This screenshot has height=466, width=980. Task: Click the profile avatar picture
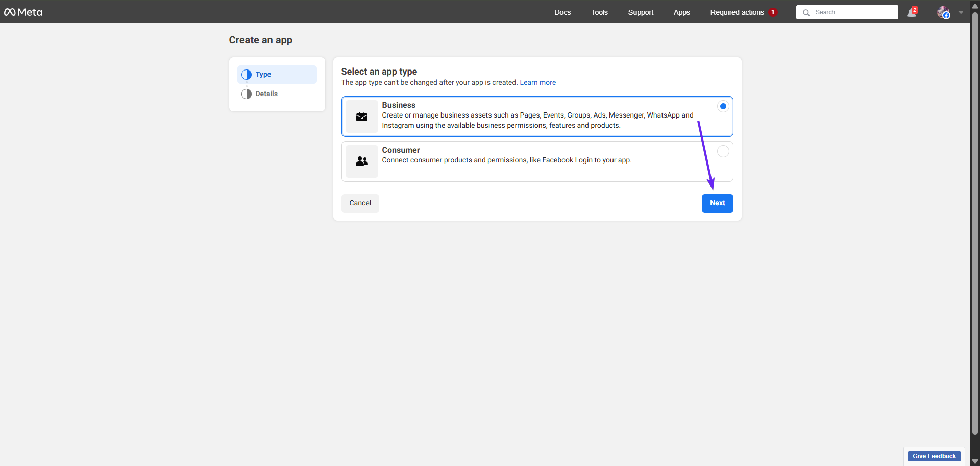pyautogui.click(x=943, y=12)
